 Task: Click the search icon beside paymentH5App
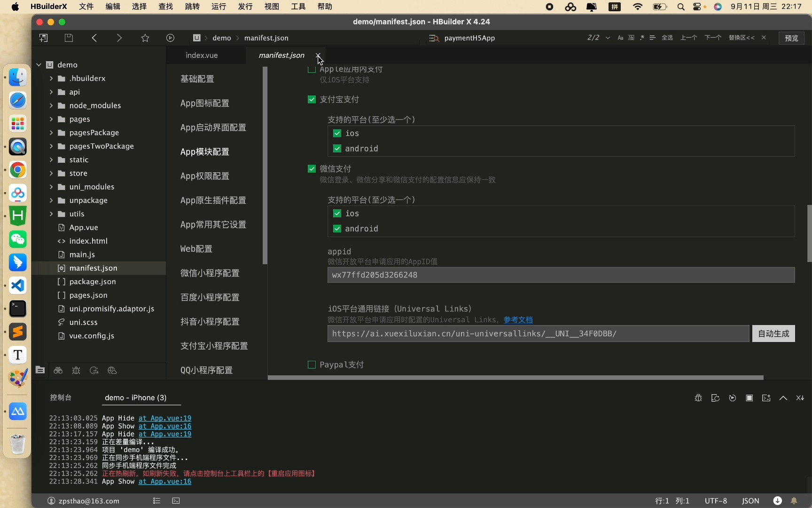[x=434, y=38]
